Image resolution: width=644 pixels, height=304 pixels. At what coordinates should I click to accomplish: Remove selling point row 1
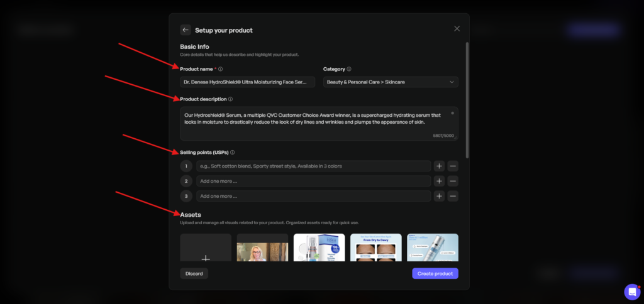tap(453, 166)
